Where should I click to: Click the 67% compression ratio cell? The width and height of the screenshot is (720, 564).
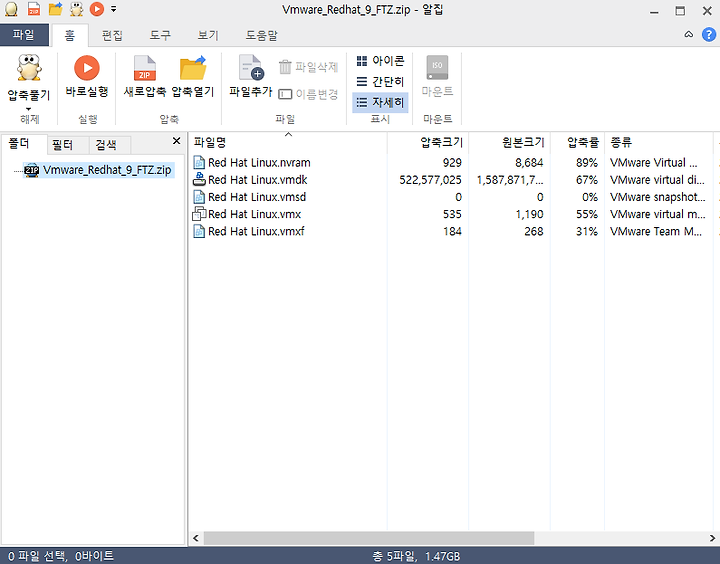pos(587,180)
